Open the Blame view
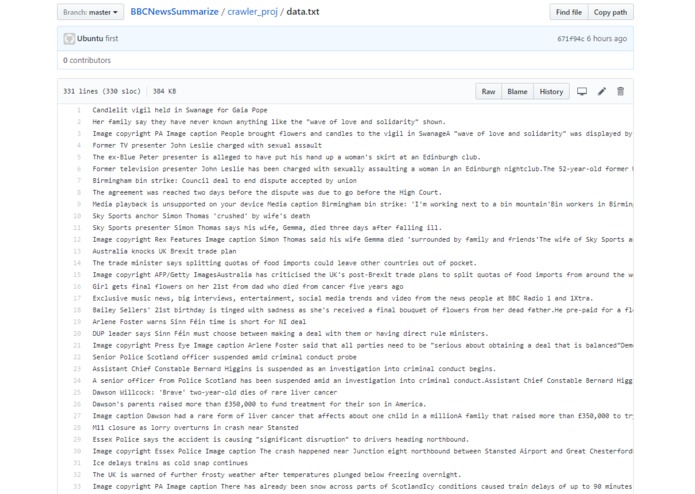 pos(517,91)
